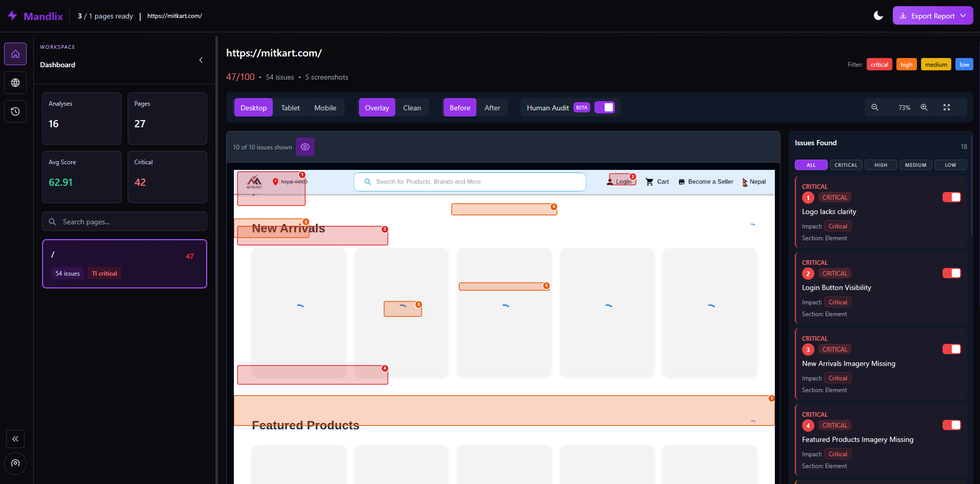Screen dimensions: 980x484
Task: Click the search icon in Search pages
Action: coord(52,222)
